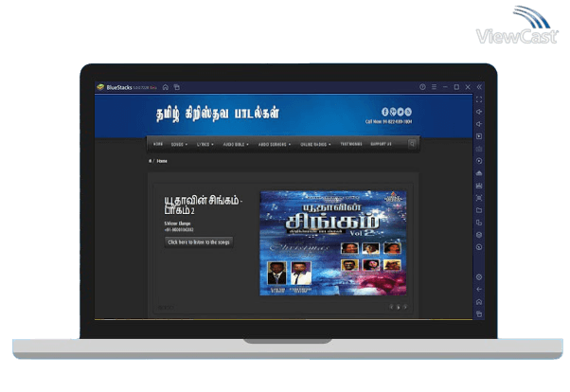
Task: Click the Android back arrow in sidebar
Action: [479, 290]
